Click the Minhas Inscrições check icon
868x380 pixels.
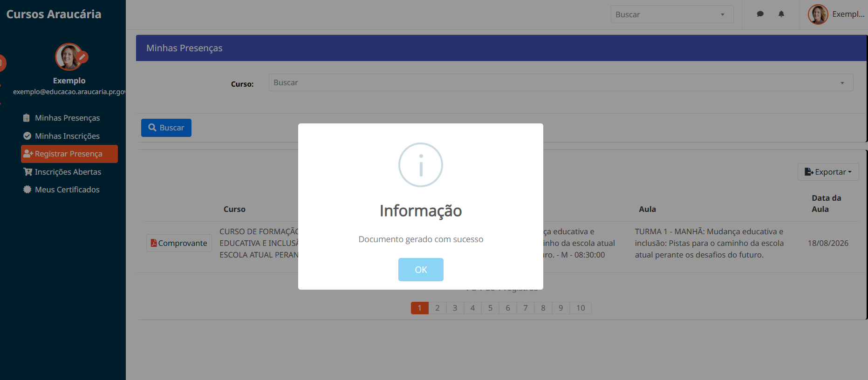point(27,136)
